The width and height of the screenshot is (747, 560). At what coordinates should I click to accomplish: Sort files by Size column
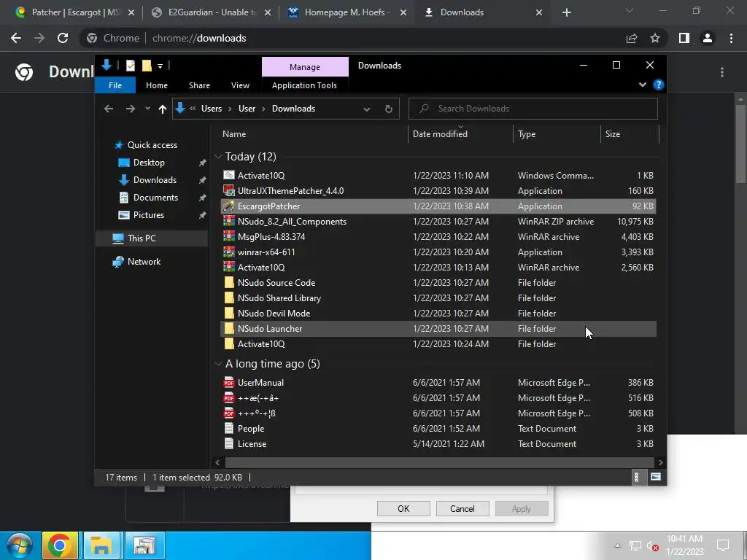coord(630,134)
